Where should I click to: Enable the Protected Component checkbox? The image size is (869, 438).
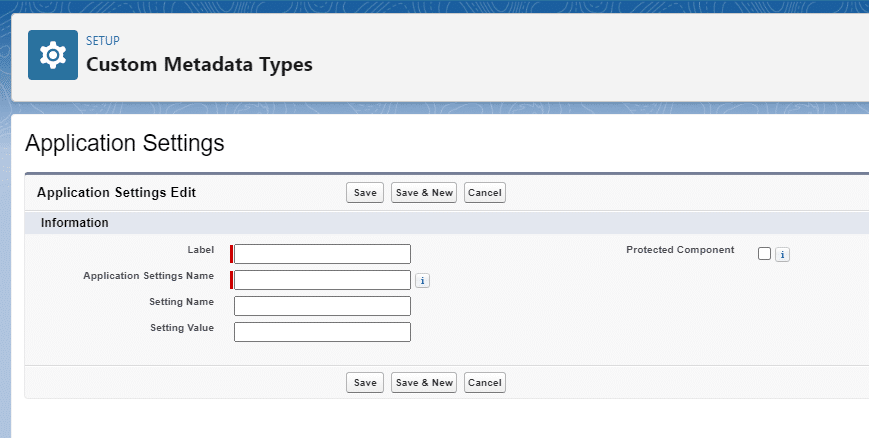[765, 254]
